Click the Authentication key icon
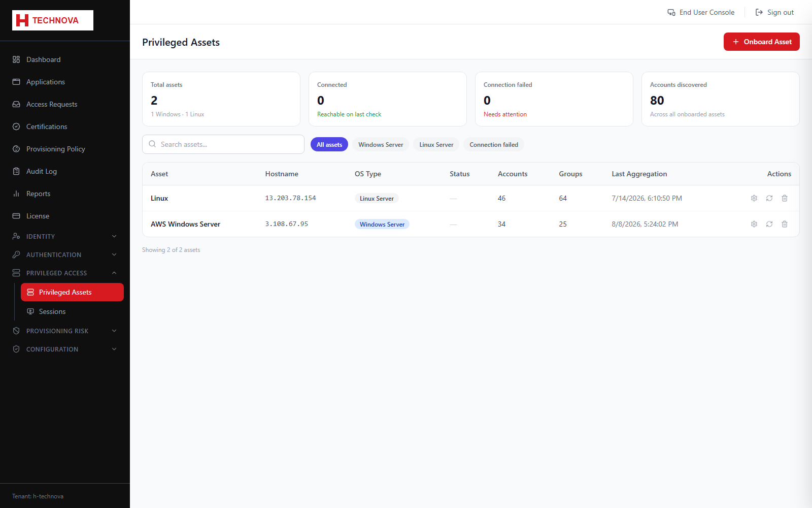This screenshot has width=812, height=508. (x=16, y=255)
